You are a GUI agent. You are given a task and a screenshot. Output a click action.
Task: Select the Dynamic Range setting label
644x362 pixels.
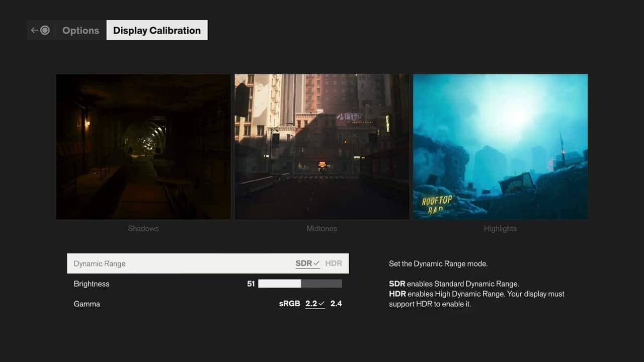[100, 263]
